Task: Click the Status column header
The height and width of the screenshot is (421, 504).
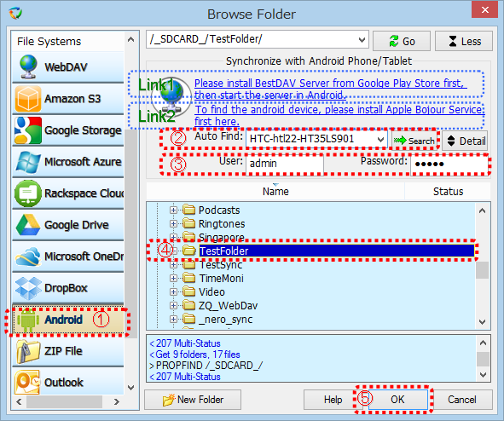Action: click(x=448, y=192)
